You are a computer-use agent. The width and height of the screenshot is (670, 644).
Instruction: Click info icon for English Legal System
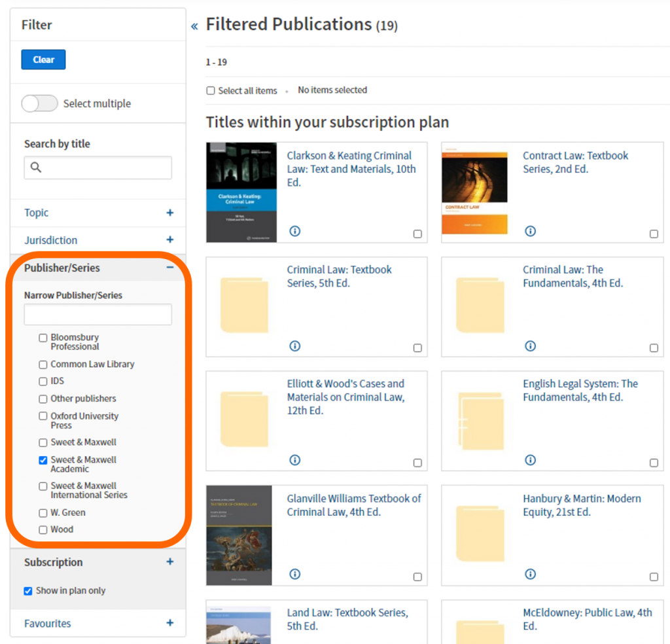tap(531, 460)
